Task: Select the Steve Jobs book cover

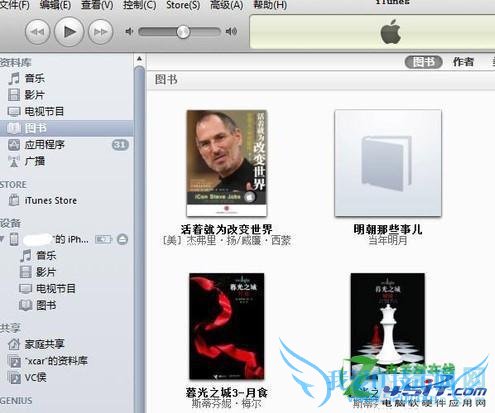Action: (227, 163)
